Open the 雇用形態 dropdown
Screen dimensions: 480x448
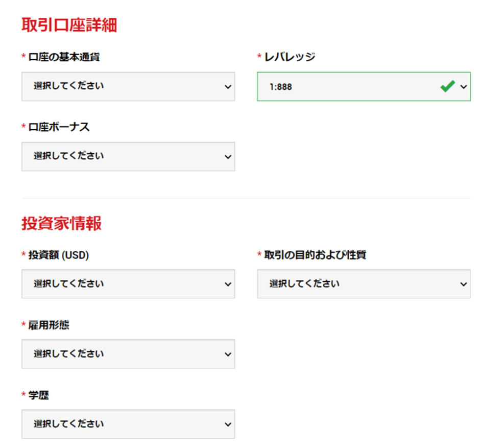click(x=128, y=353)
